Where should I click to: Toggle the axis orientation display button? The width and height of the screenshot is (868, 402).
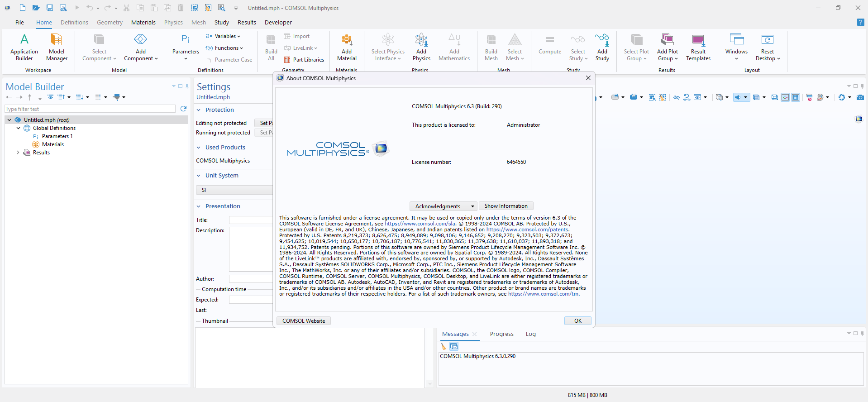coord(785,97)
